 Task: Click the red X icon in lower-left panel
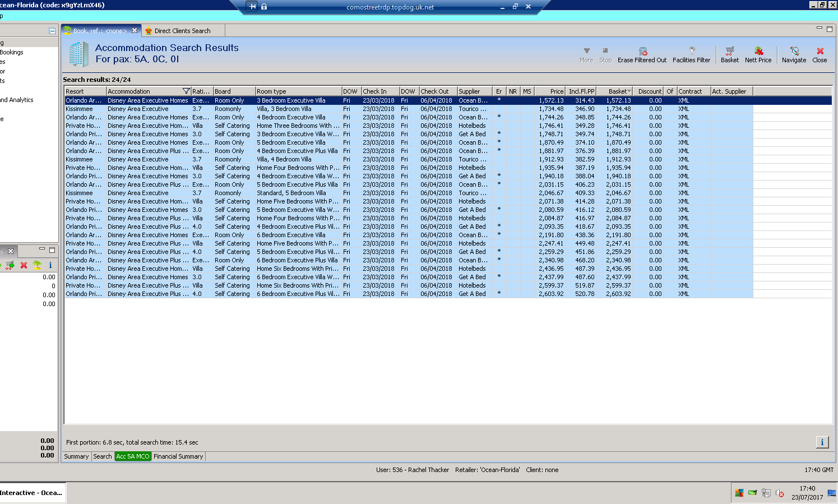pyautogui.click(x=24, y=265)
